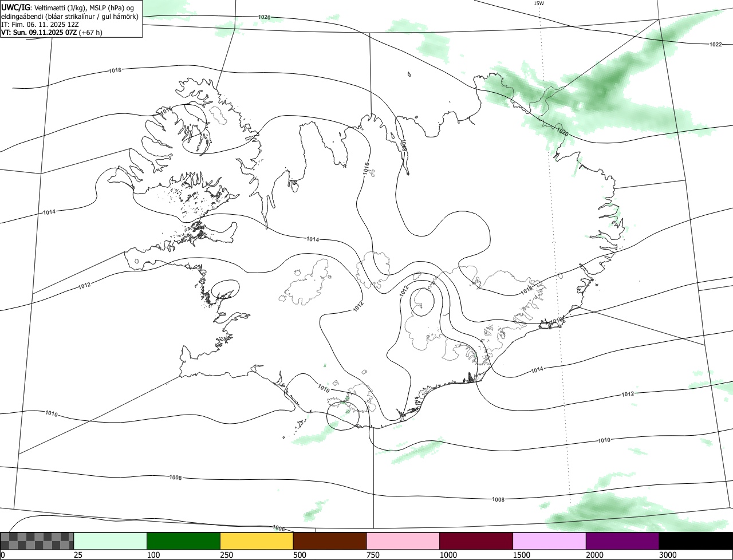Click the "eldingaábendi" description line
The image size is (733, 560).
[70, 16]
